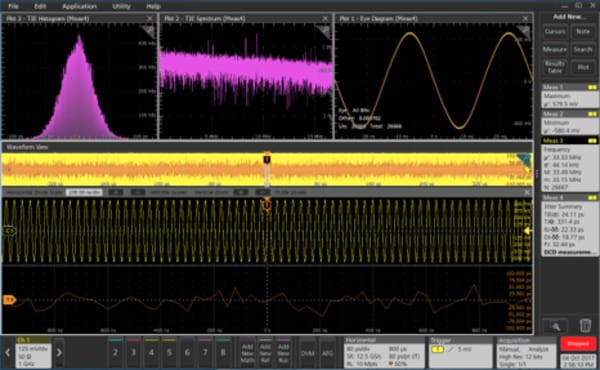The width and height of the screenshot is (600, 370).
Task: Turn on channel 2
Action: pyautogui.click(x=115, y=352)
